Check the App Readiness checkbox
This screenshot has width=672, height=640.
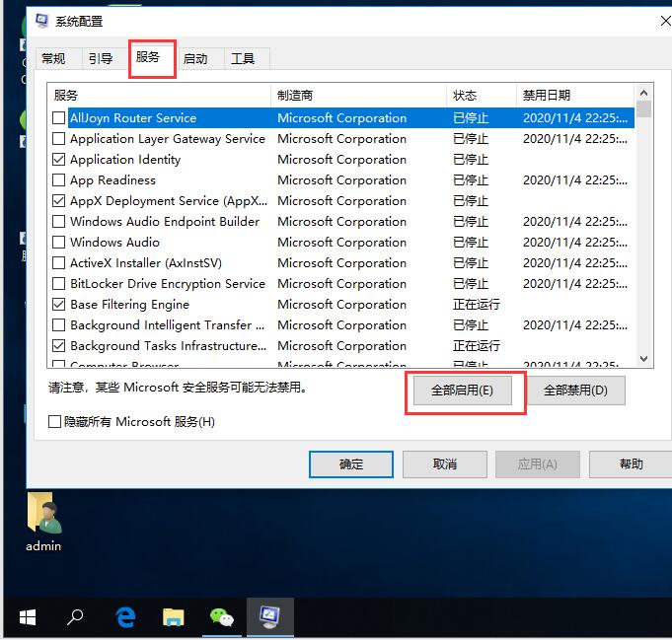59,179
